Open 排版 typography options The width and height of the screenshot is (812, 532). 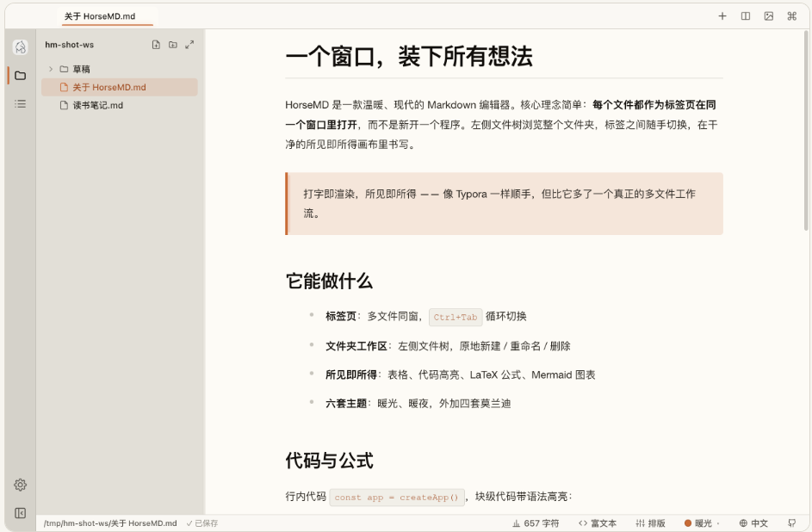pyautogui.click(x=650, y=523)
